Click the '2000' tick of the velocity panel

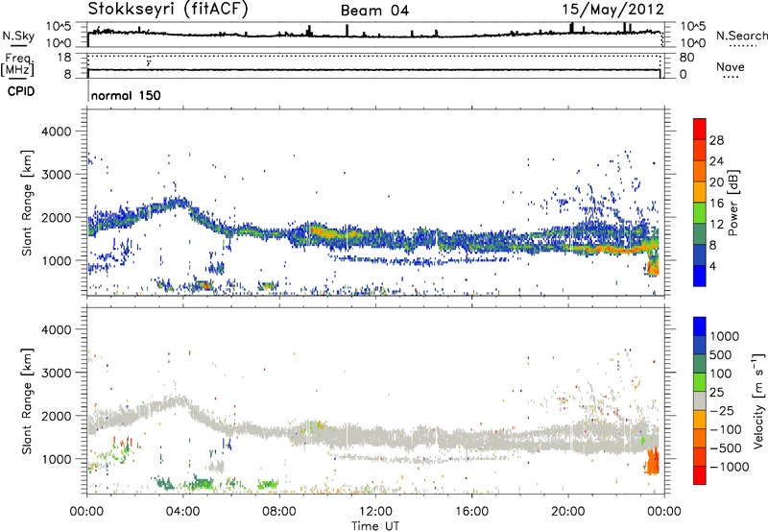[x=57, y=416]
